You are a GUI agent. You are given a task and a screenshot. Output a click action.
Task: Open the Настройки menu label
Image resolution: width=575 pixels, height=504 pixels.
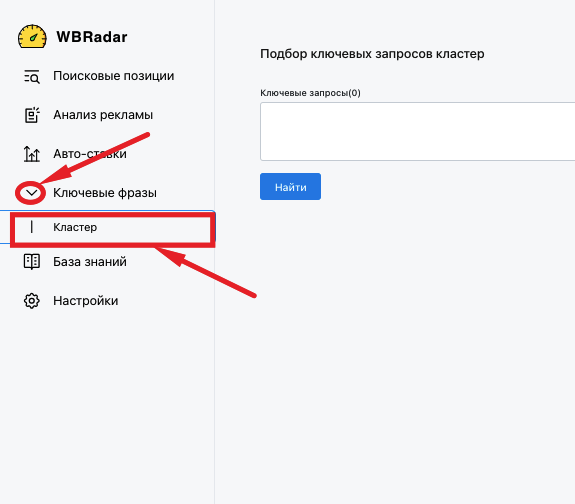click(86, 301)
